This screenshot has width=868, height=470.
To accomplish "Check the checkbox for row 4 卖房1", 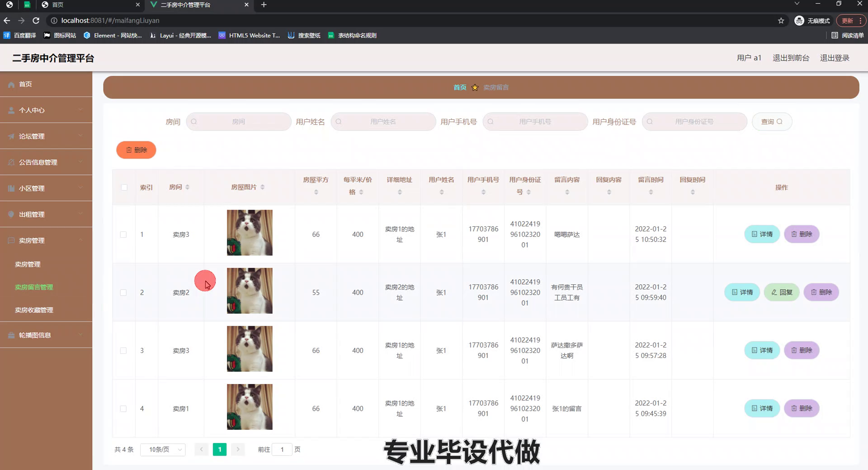I will point(123,409).
